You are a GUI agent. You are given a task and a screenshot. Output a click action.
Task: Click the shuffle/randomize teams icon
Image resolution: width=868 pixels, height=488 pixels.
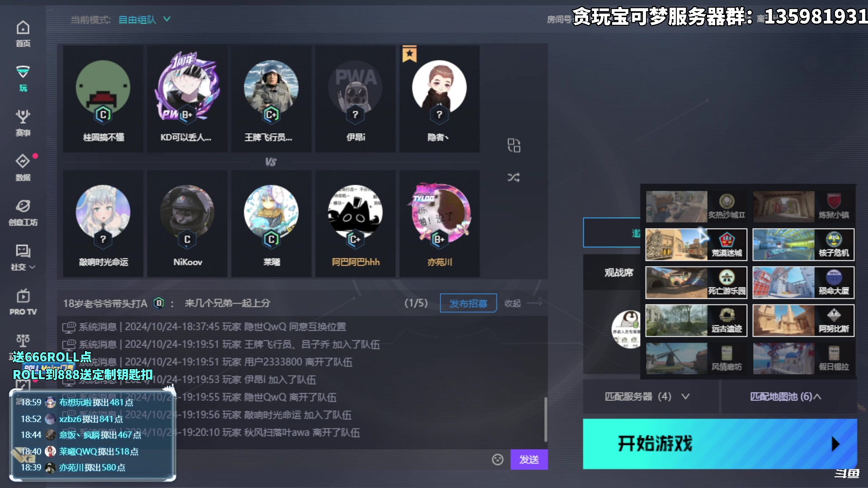click(513, 178)
